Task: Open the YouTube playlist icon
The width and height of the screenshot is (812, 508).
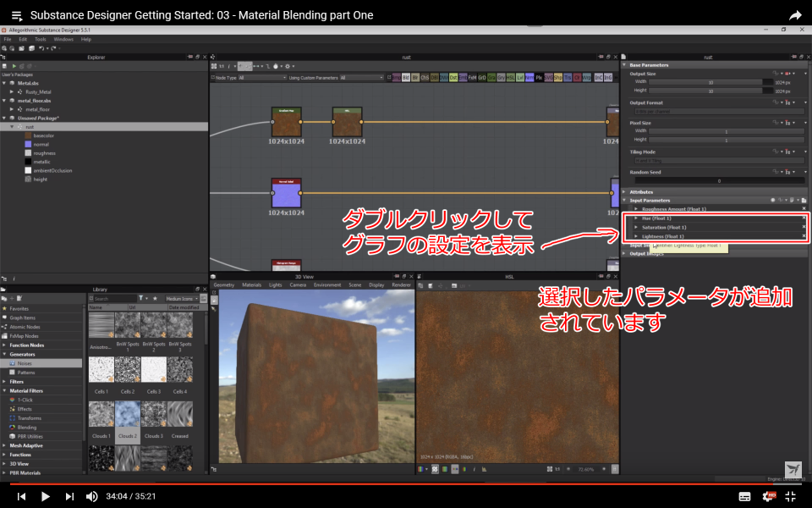Action: point(17,15)
